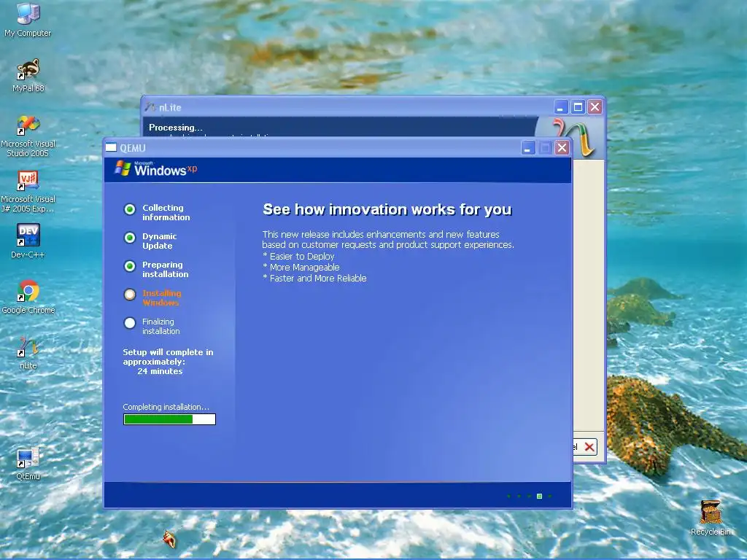
Task: Click the nLite logo graphic in nLite window
Action: [575, 138]
